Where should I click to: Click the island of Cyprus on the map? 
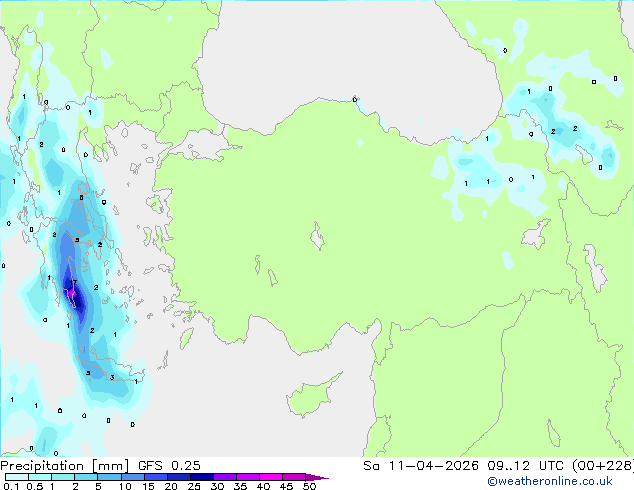click(313, 396)
